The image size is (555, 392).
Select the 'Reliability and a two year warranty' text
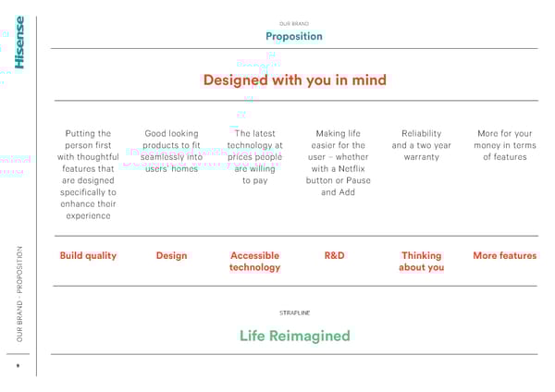tap(421, 145)
